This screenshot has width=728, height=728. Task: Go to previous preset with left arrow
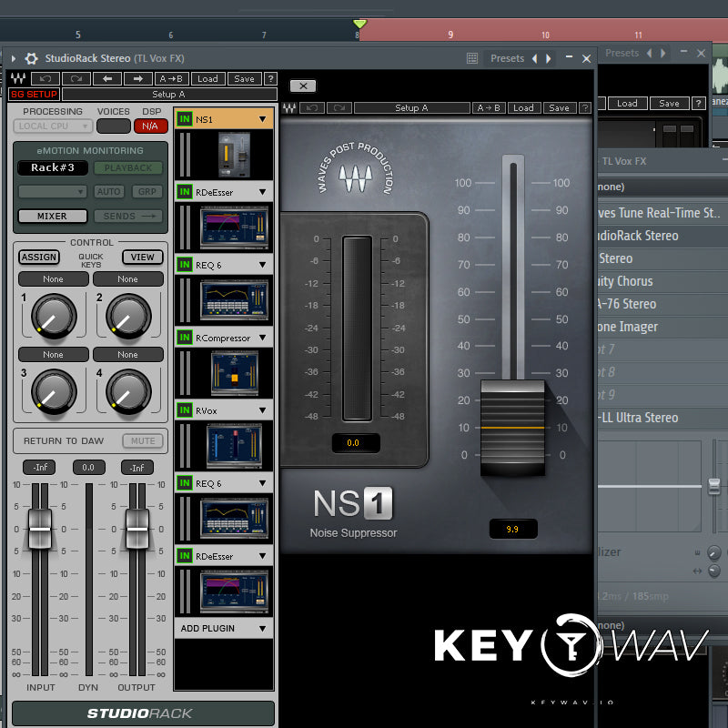tap(107, 79)
